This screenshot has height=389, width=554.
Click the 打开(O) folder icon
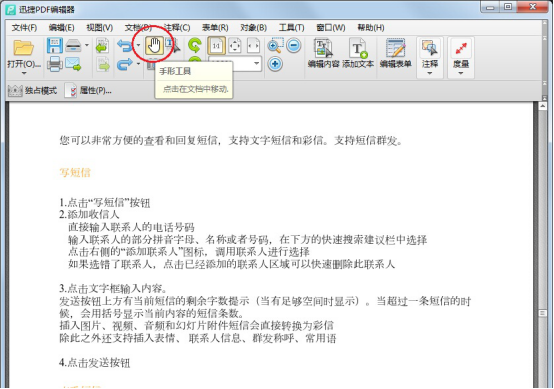23,48
